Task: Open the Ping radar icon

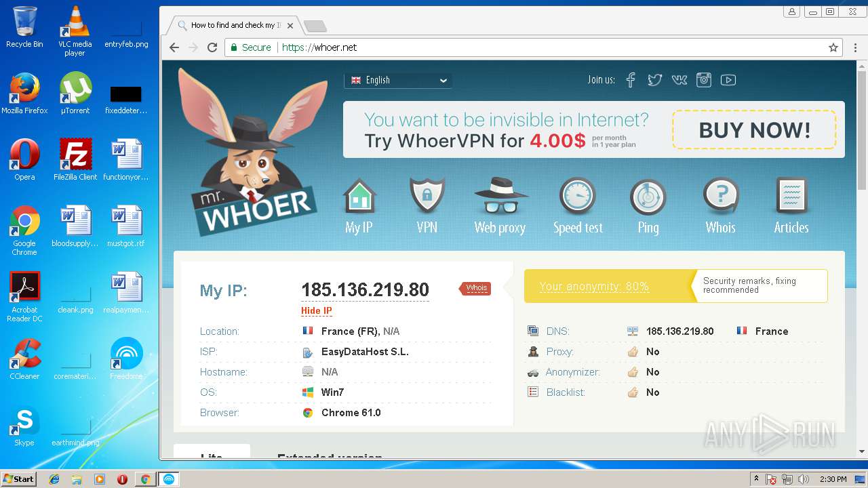Action: (x=648, y=197)
